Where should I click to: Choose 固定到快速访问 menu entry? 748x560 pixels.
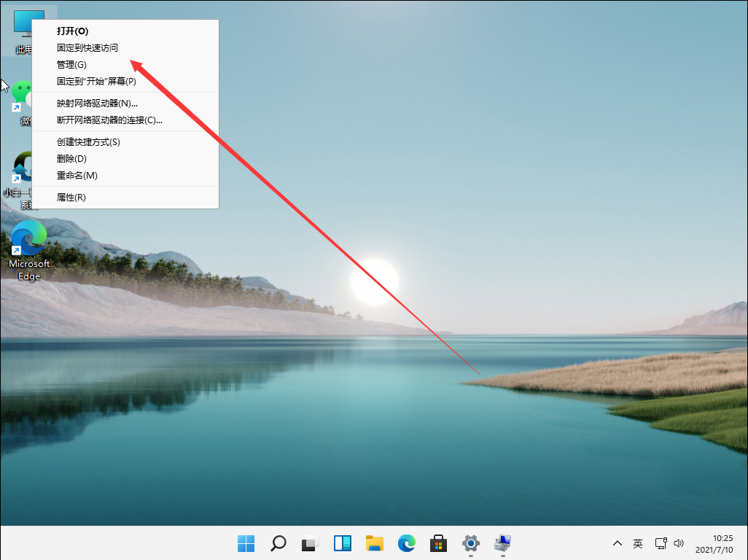[x=87, y=48]
